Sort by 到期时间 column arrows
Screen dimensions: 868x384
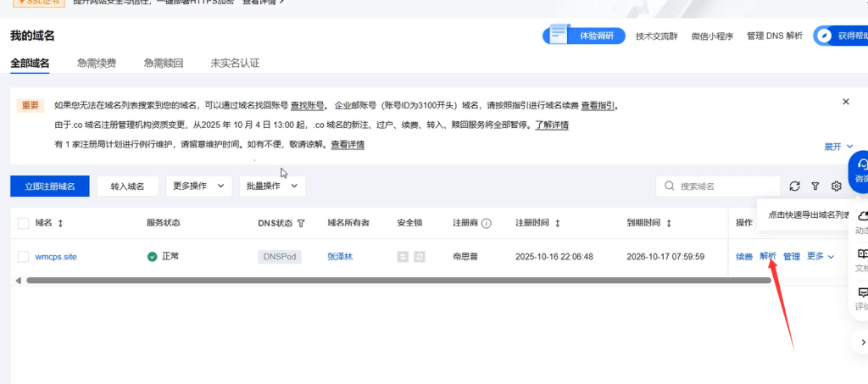(x=669, y=224)
